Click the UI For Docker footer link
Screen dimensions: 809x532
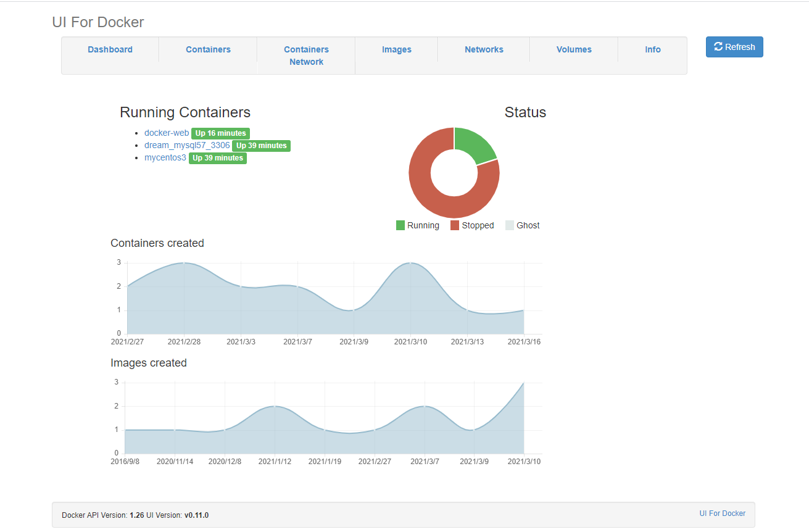click(722, 513)
